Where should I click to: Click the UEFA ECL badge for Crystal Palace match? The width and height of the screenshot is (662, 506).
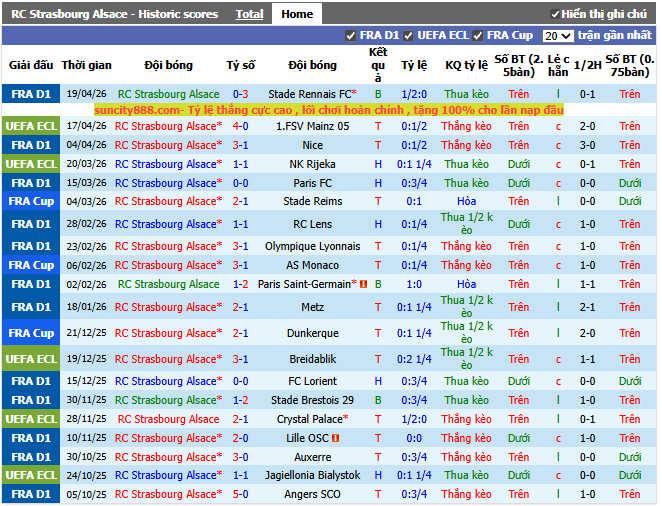click(31, 419)
